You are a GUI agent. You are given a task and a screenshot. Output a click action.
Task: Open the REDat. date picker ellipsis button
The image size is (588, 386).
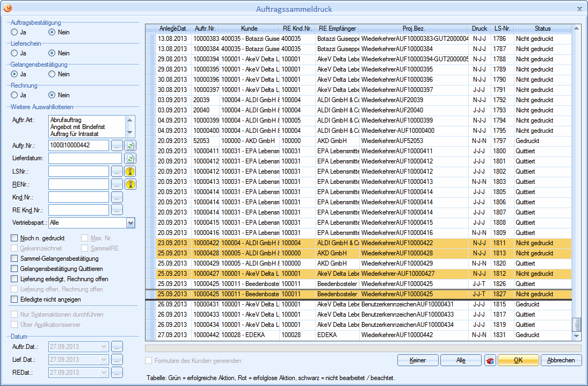click(x=117, y=373)
